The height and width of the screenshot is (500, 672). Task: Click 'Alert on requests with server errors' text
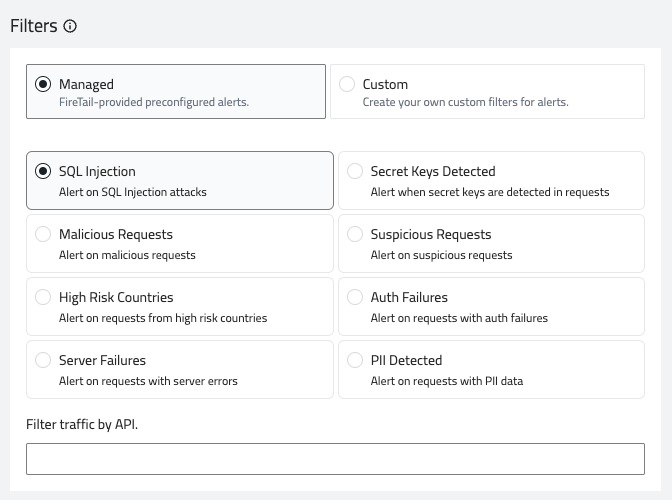click(x=148, y=381)
